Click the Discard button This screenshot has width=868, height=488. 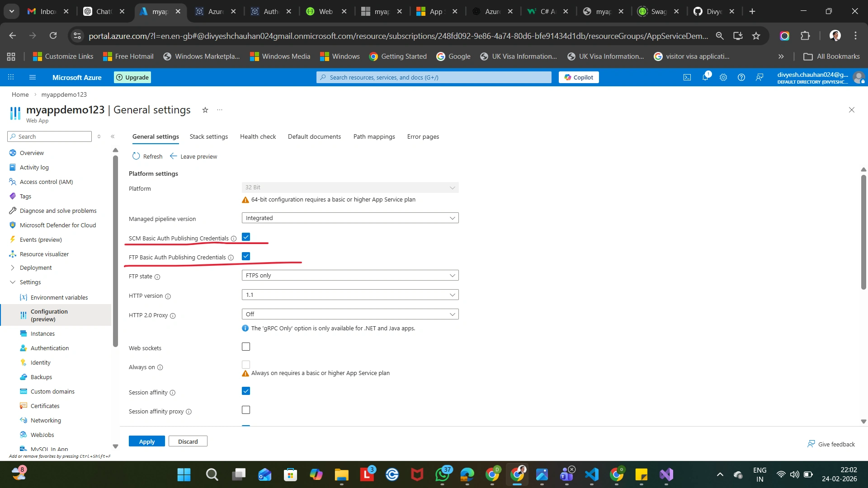coord(188,441)
